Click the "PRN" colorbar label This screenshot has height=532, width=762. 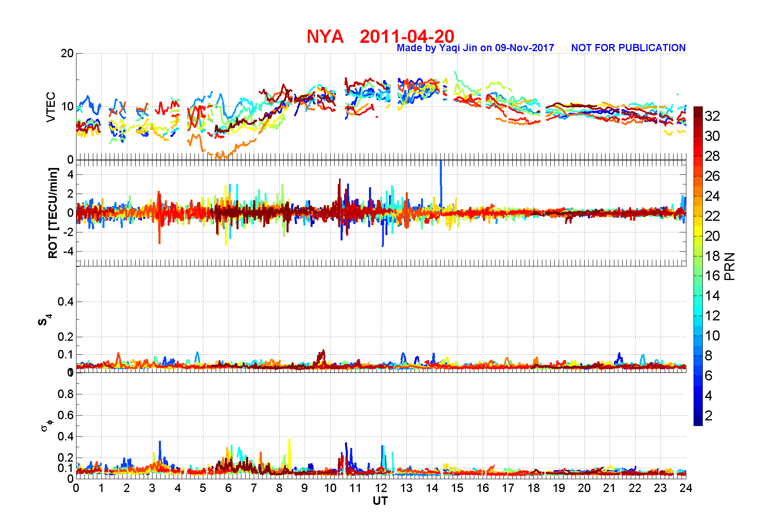tap(730, 266)
